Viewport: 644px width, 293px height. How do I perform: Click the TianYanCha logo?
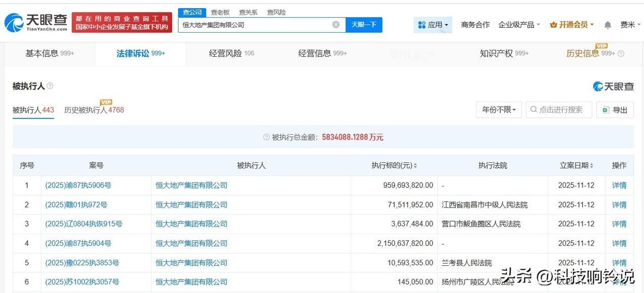[x=36, y=22]
